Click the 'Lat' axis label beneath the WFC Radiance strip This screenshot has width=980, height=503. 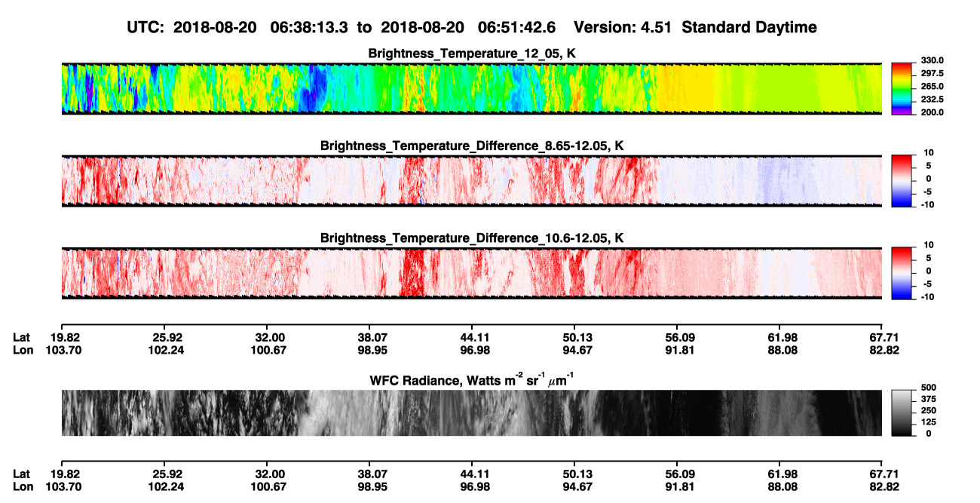click(21, 474)
